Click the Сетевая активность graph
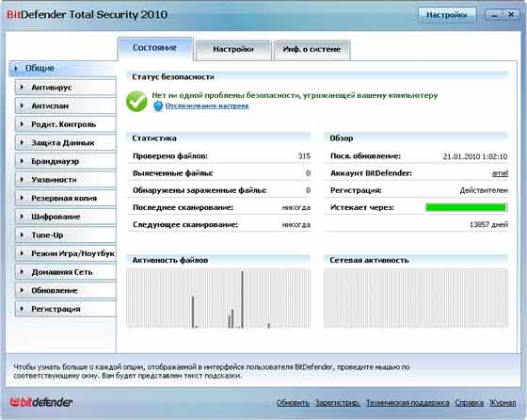Viewport: 527px width, 420px height. click(416, 299)
